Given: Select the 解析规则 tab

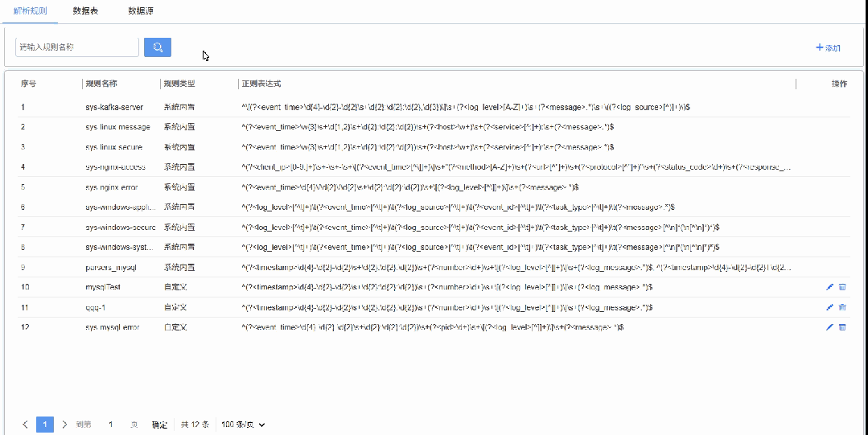Looking at the screenshot, I should click(31, 11).
